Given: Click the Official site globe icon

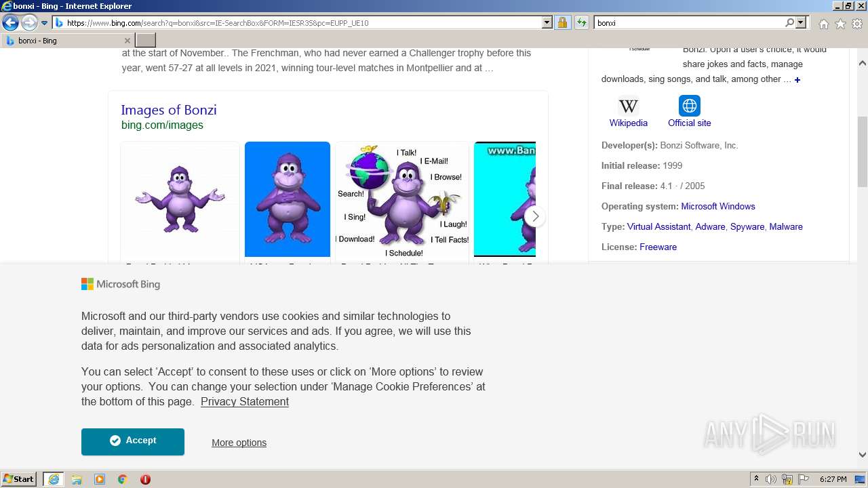Looking at the screenshot, I should [x=690, y=106].
